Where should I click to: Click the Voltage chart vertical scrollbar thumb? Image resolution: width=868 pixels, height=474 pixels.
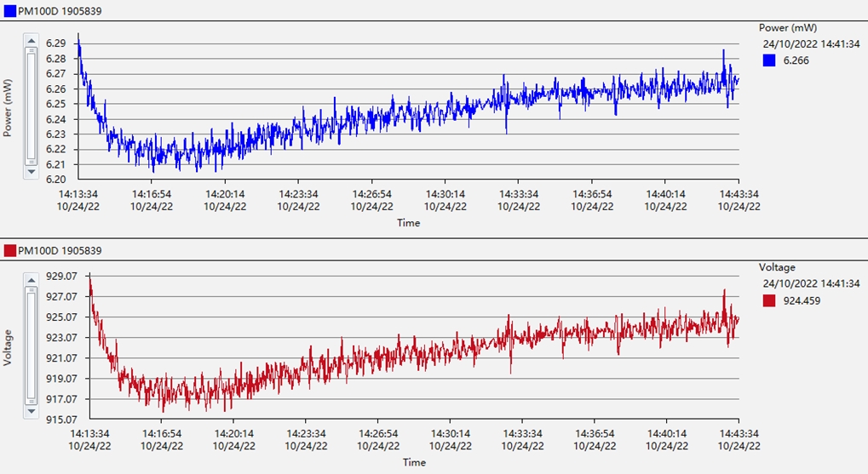pyautogui.click(x=32, y=346)
